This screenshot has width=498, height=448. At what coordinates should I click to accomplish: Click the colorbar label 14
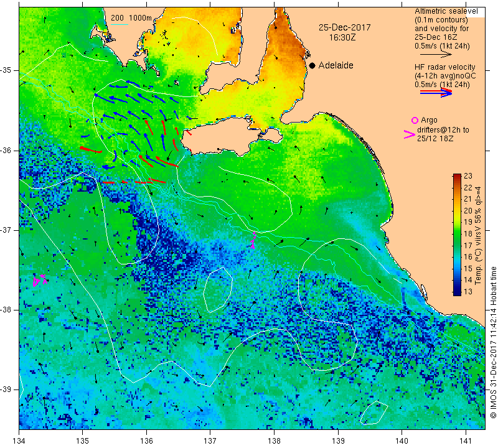pyautogui.click(x=468, y=280)
